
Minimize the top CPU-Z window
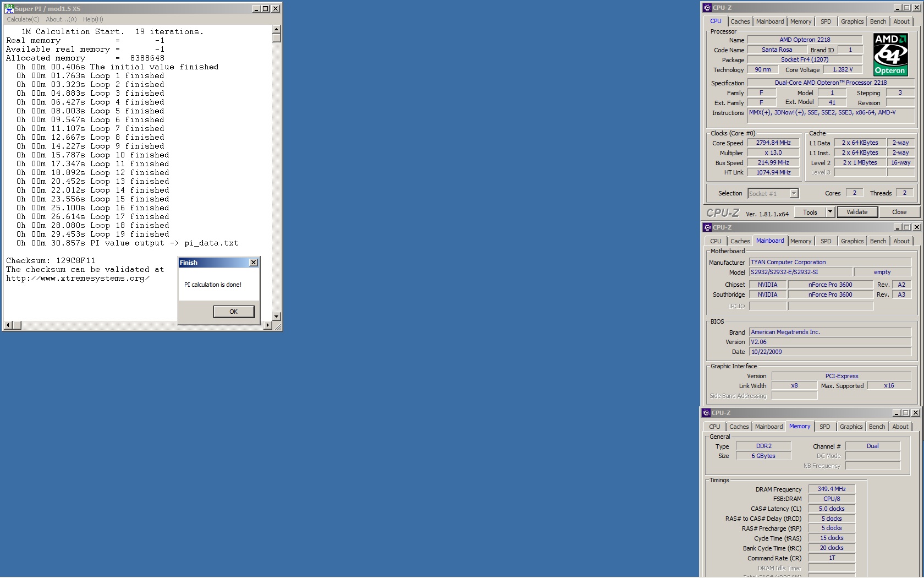[898, 8]
